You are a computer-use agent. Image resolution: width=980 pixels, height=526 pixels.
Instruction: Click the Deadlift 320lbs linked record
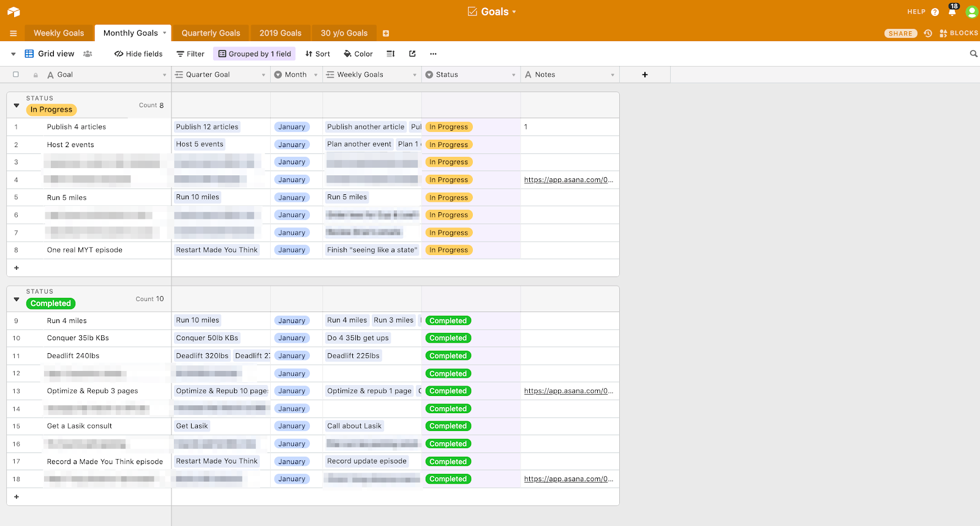[202, 356]
